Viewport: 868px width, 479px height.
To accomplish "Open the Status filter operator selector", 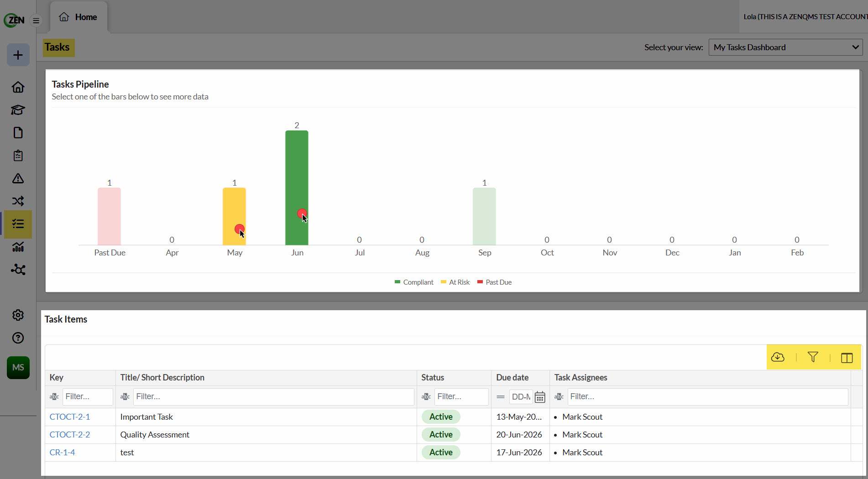I will pyautogui.click(x=426, y=397).
